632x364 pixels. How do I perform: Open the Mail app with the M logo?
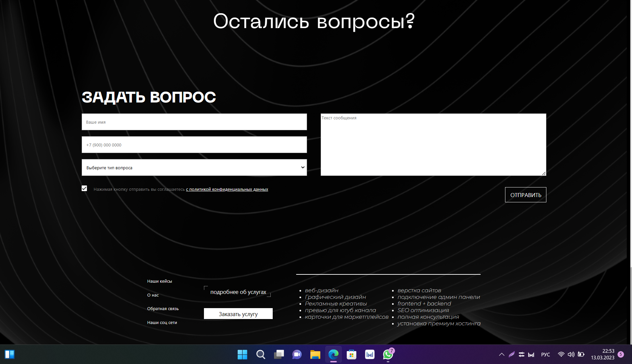coord(369,354)
